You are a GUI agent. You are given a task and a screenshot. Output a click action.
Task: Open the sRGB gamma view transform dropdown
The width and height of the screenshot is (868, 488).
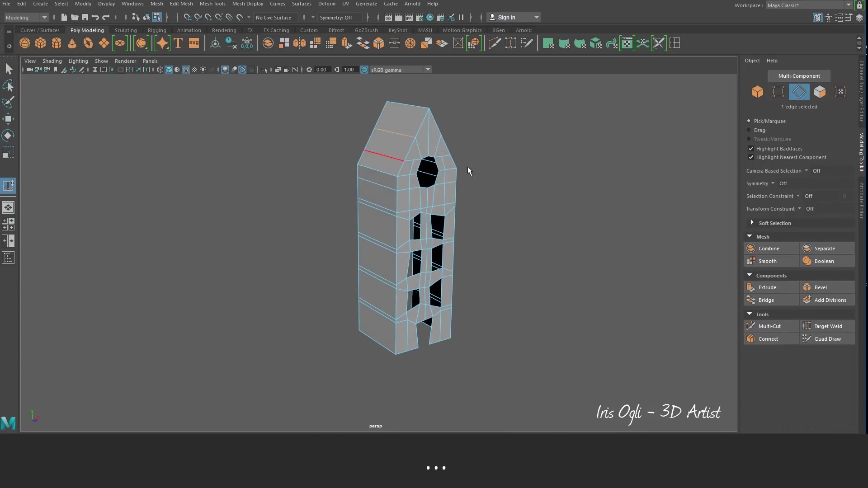pos(427,70)
